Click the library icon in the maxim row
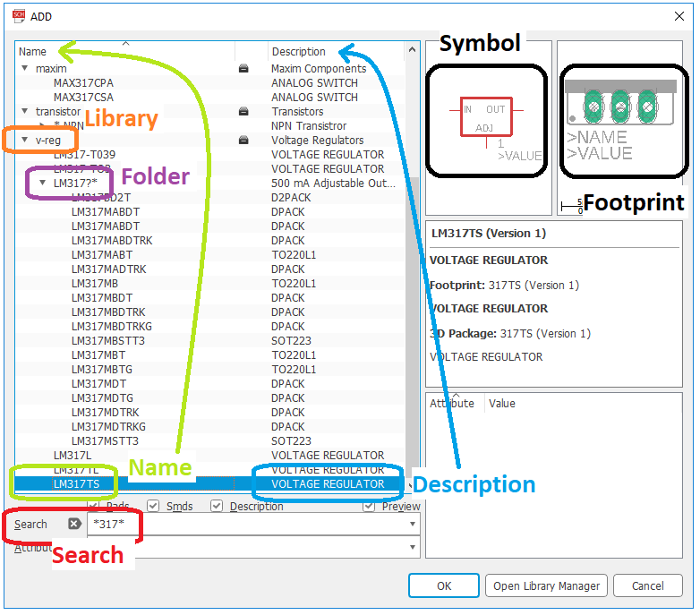The height and width of the screenshot is (615, 700). tap(243, 69)
